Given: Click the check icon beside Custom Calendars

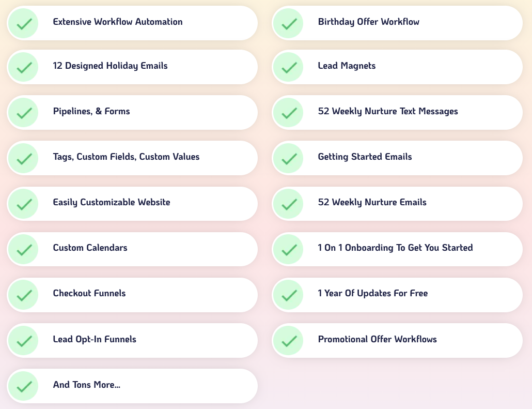Looking at the screenshot, I should point(24,249).
